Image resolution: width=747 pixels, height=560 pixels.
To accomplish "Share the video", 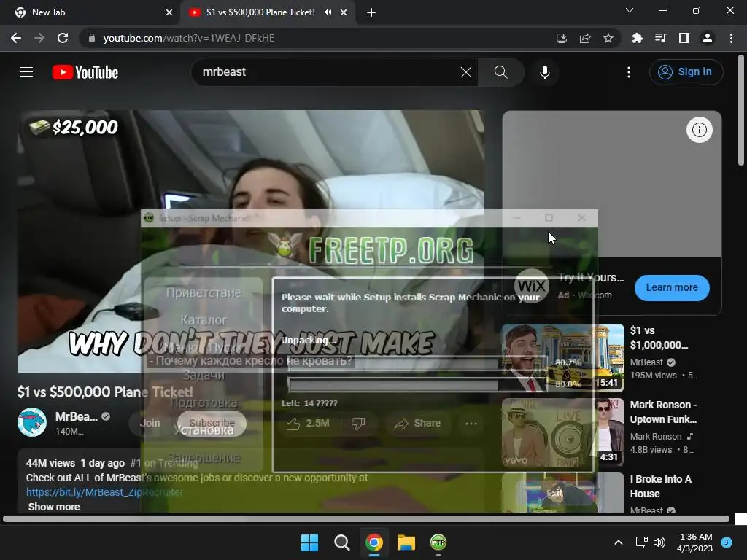I will tap(417, 423).
